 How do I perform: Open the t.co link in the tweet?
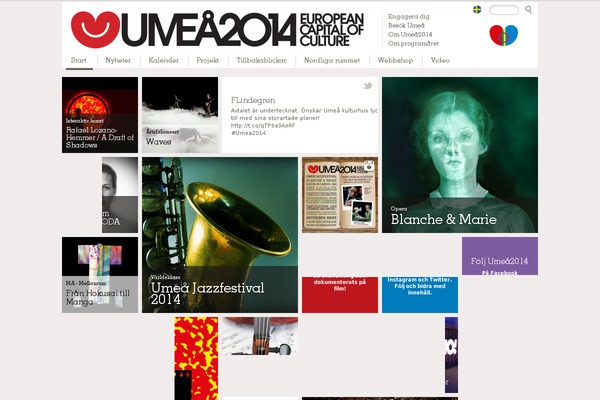pyautogui.click(x=263, y=126)
